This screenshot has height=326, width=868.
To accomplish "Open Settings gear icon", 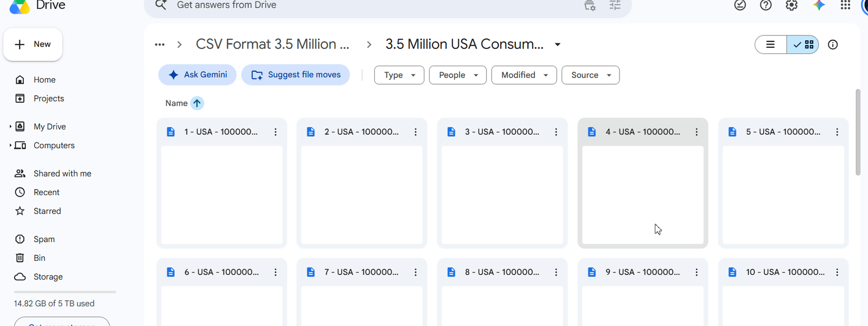I will 792,5.
